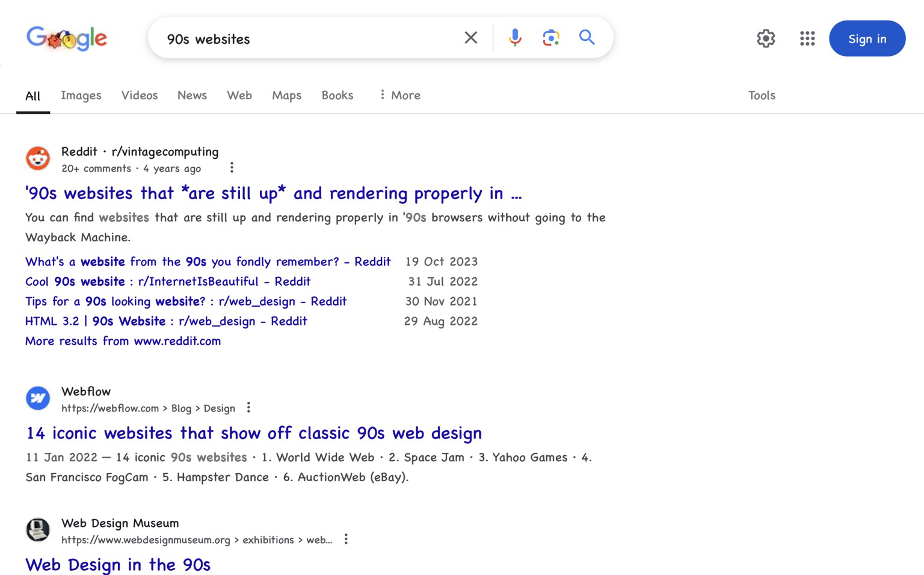Clear the search box text
924x575 pixels.
pyautogui.click(x=471, y=38)
